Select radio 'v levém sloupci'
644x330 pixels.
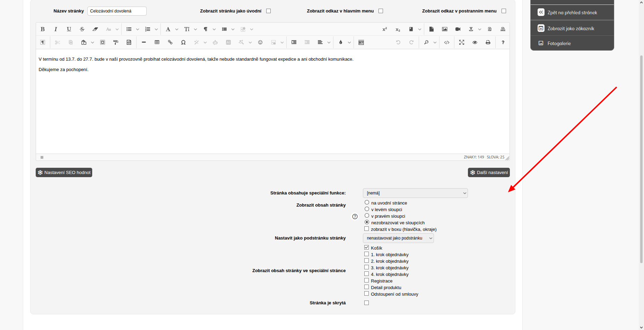click(367, 209)
